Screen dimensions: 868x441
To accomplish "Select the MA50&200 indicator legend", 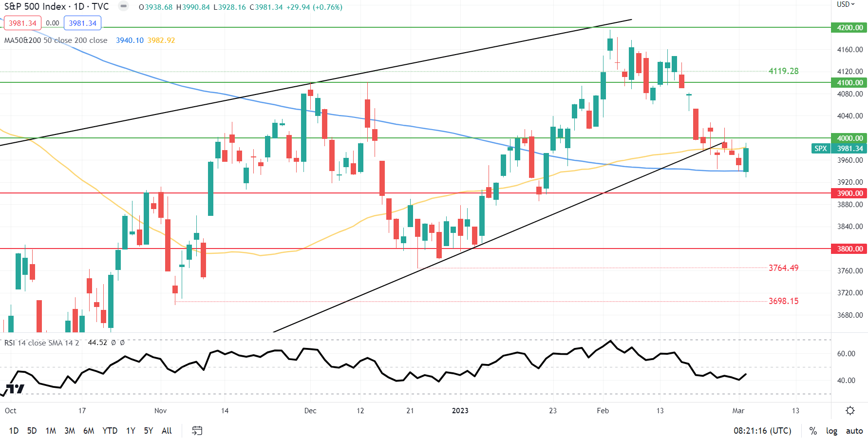I will coord(56,40).
